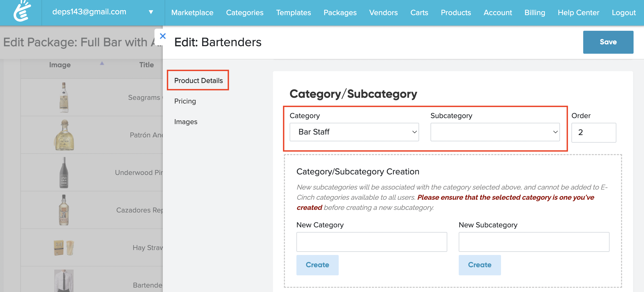Click the Hay Straws product image
The height and width of the screenshot is (292, 644).
(x=64, y=248)
